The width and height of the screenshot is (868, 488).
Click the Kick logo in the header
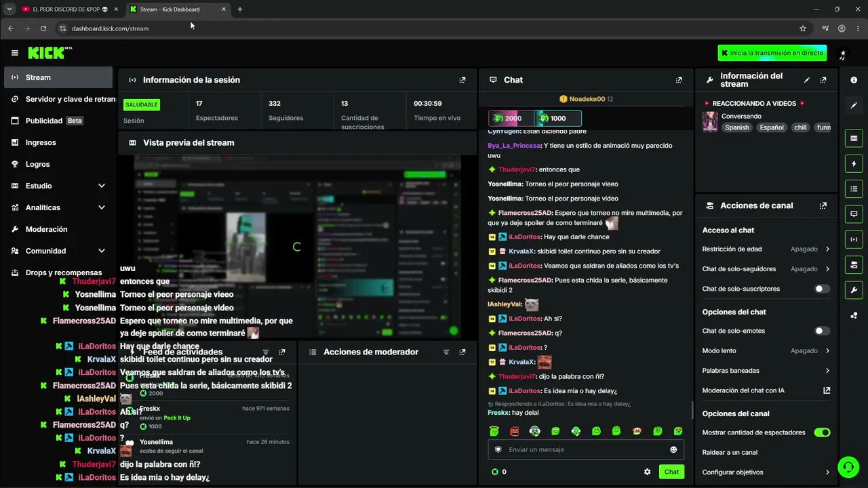pos(50,53)
